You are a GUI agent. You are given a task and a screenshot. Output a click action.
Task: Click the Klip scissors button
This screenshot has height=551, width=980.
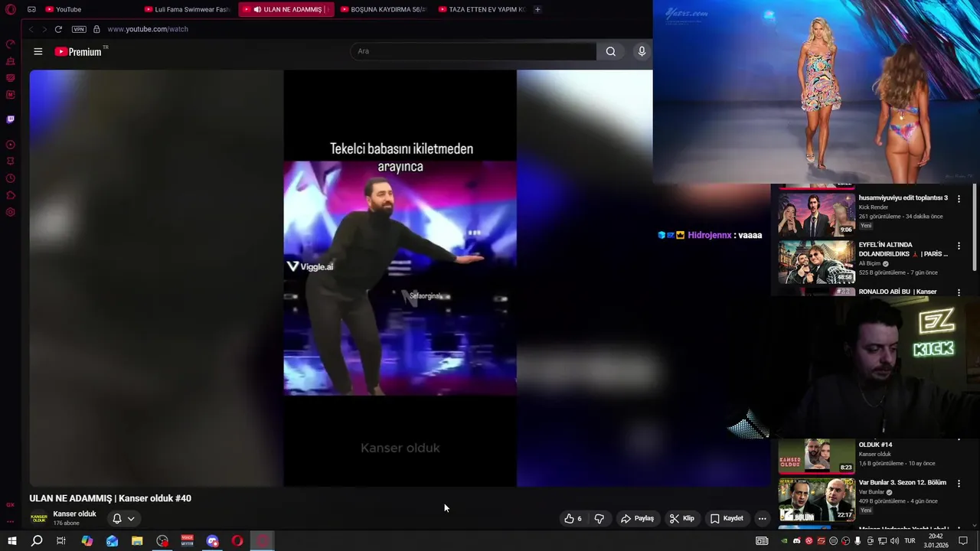681,518
